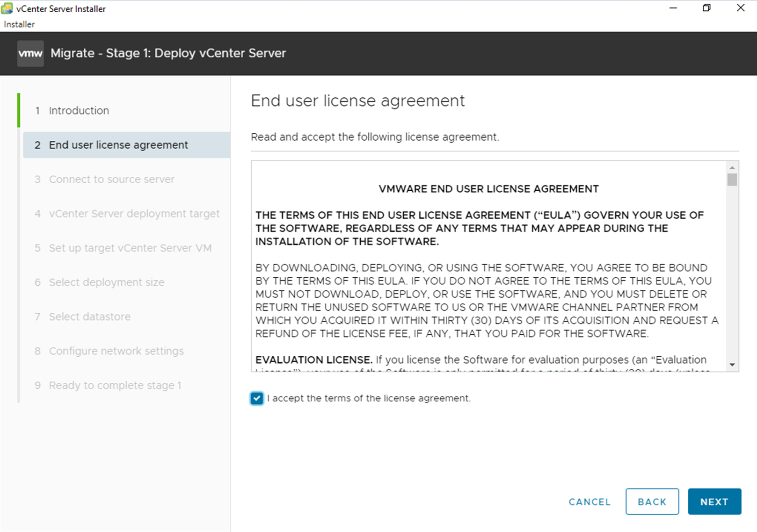Minimize the installer window
The image size is (757, 532).
point(673,8)
